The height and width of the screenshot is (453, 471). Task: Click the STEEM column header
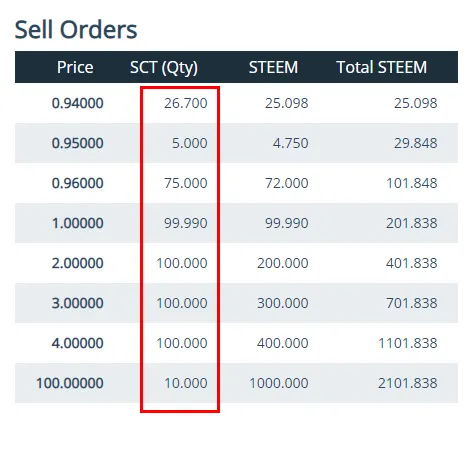[273, 67]
